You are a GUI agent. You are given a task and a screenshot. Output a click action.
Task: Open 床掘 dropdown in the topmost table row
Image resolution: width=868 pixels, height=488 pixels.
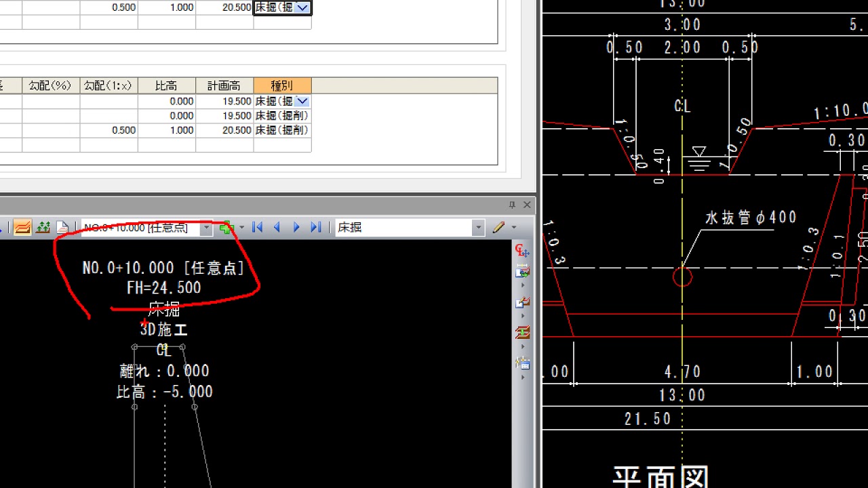click(303, 8)
